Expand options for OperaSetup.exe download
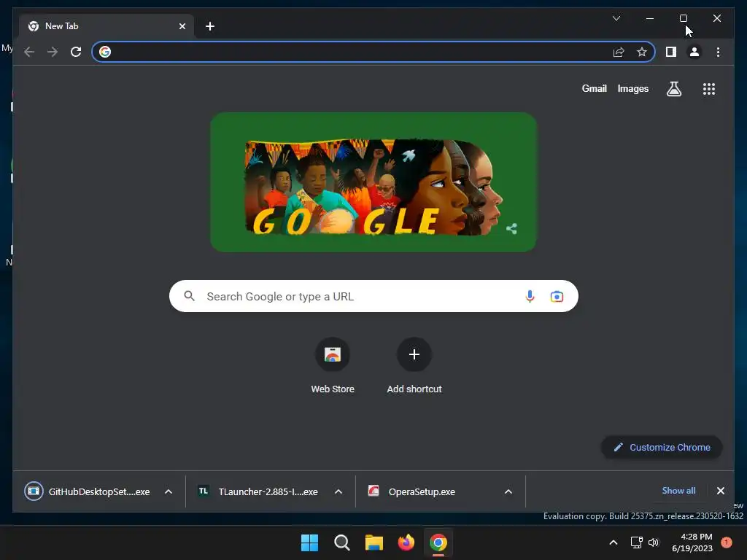747x560 pixels. click(x=508, y=491)
